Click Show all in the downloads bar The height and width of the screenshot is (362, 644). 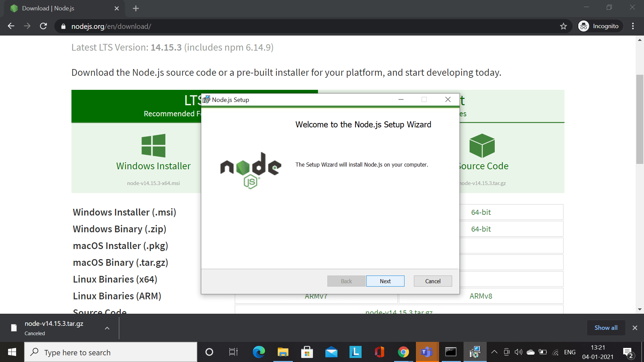pyautogui.click(x=606, y=327)
